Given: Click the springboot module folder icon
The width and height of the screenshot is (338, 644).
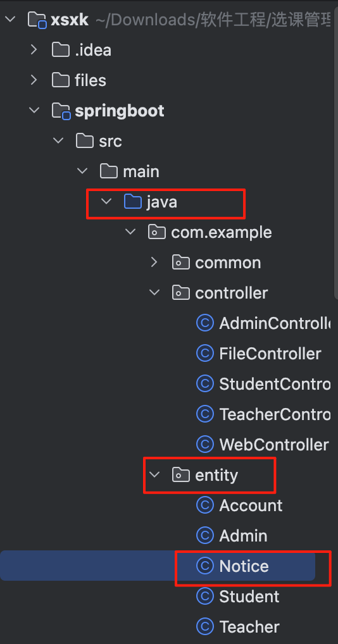Looking at the screenshot, I should 61,111.
